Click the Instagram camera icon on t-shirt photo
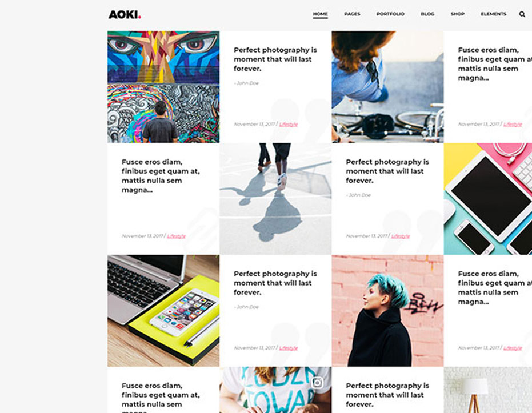Screen dimensions: 532x413 (x=317, y=383)
